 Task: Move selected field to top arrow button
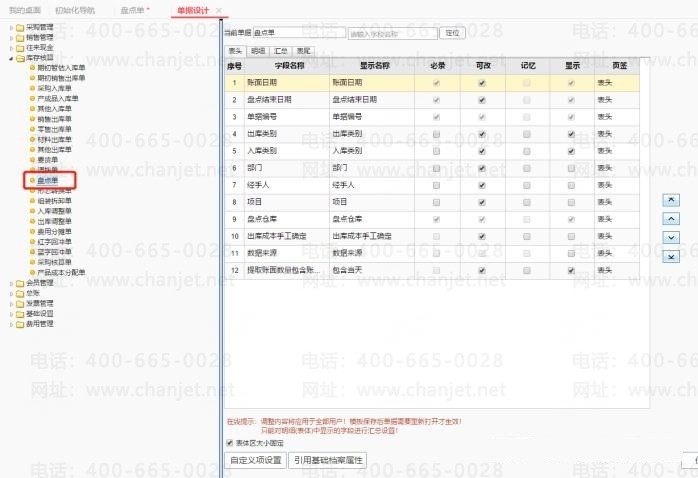pyautogui.click(x=671, y=200)
